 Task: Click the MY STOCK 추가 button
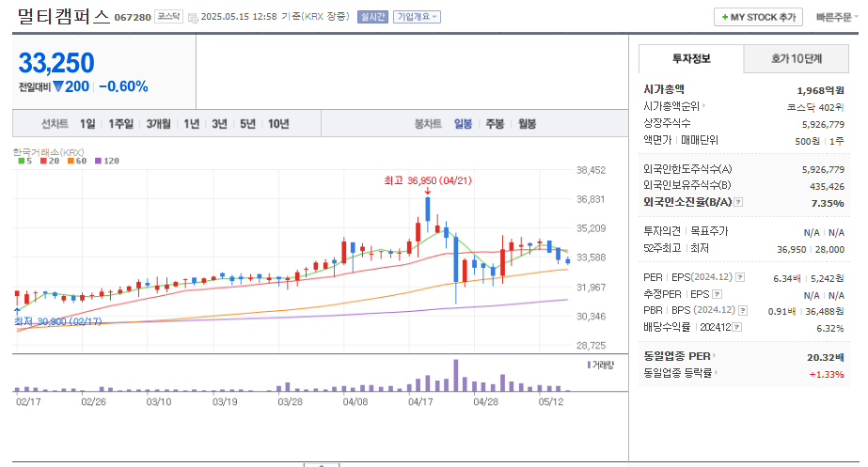coord(758,17)
